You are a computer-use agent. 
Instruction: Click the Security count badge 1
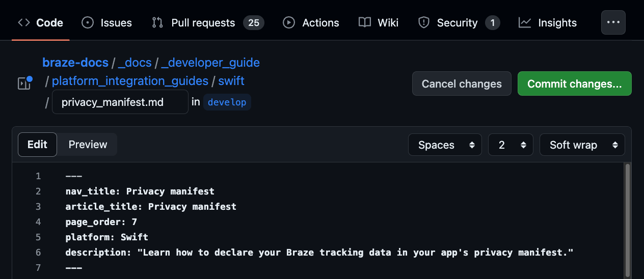click(x=492, y=22)
